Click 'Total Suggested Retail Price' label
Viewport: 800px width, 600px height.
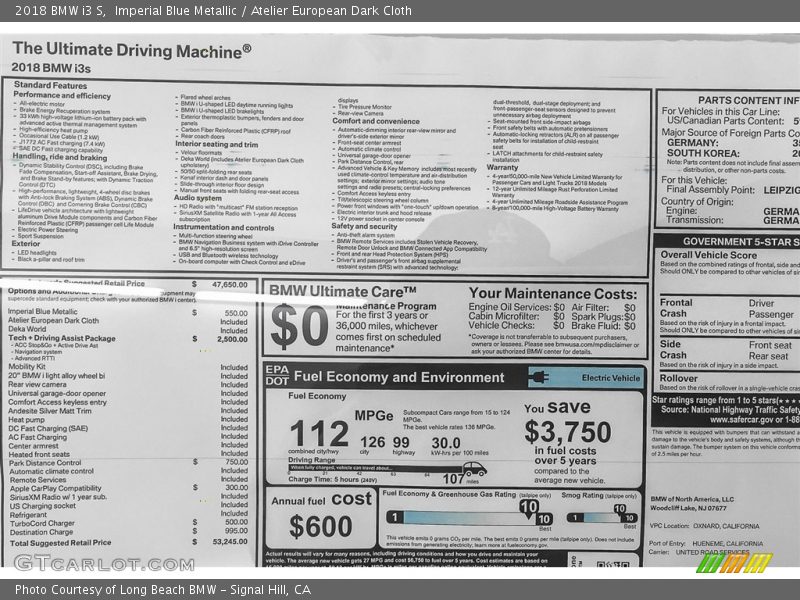point(61,542)
